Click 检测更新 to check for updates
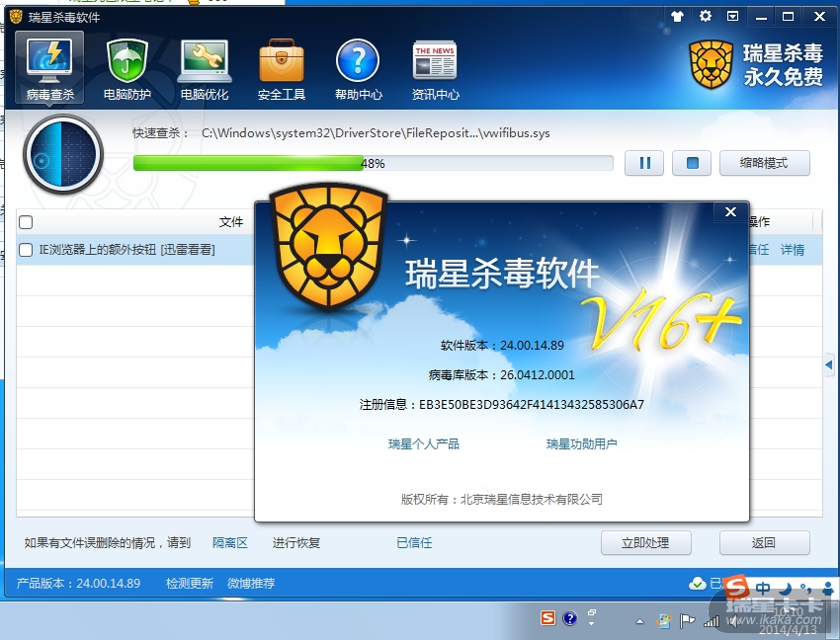840x640 pixels. [x=190, y=584]
